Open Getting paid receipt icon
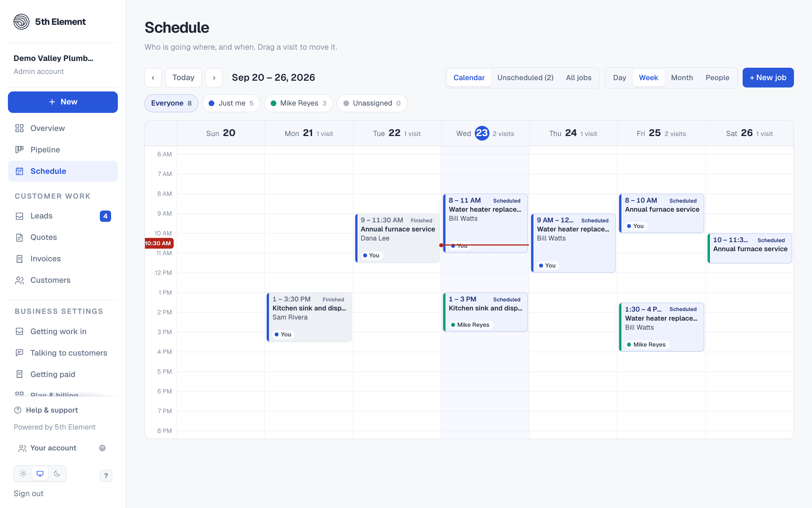 click(19, 374)
